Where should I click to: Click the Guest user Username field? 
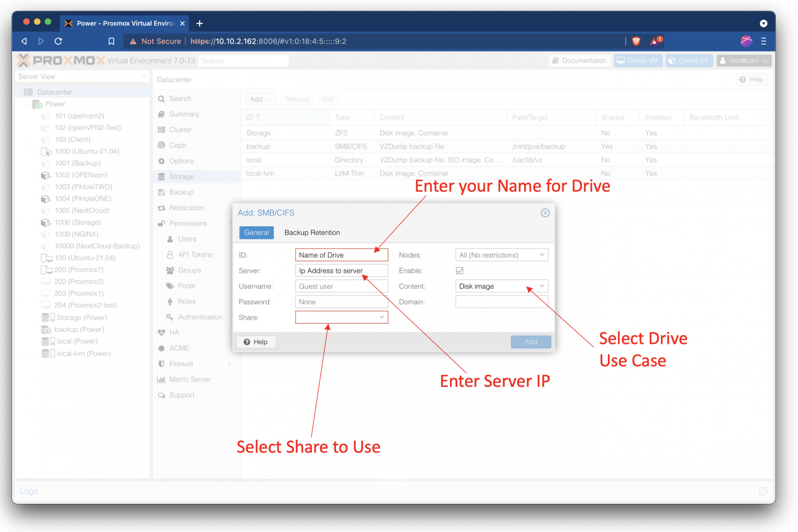pyautogui.click(x=341, y=286)
